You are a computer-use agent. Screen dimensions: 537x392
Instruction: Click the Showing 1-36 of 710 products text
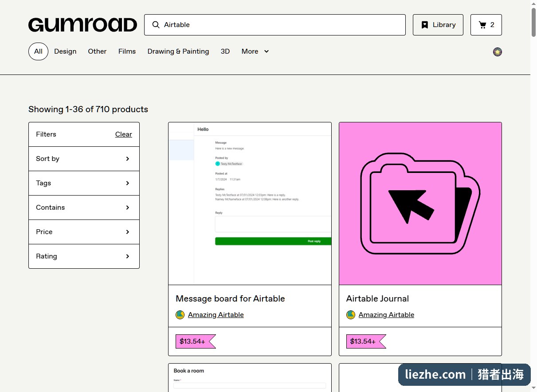(x=88, y=110)
